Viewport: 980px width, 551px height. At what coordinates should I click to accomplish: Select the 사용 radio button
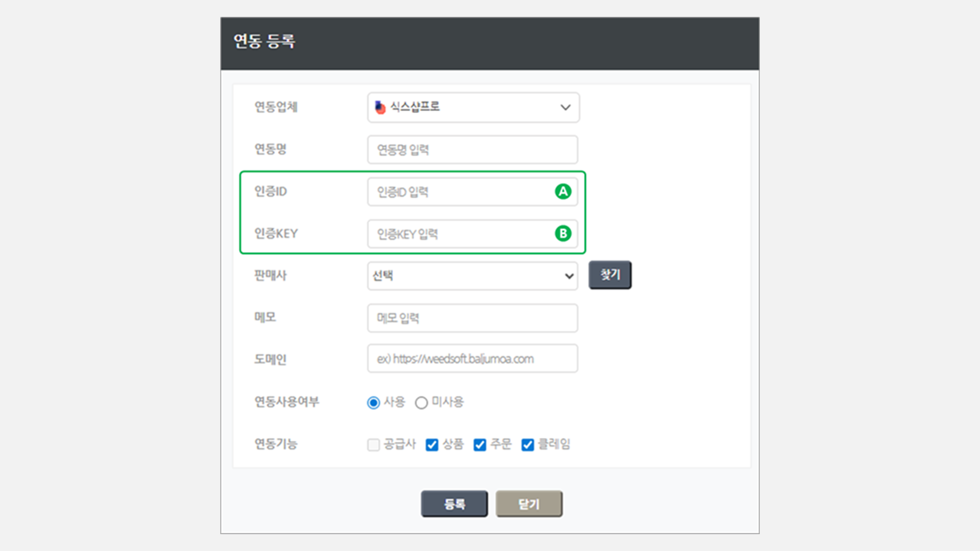coord(373,403)
